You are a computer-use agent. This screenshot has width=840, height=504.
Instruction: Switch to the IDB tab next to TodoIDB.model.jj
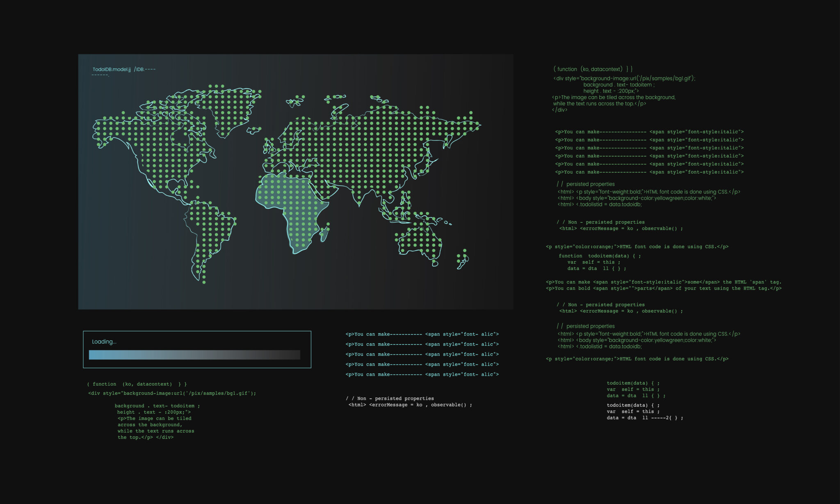tap(139, 68)
